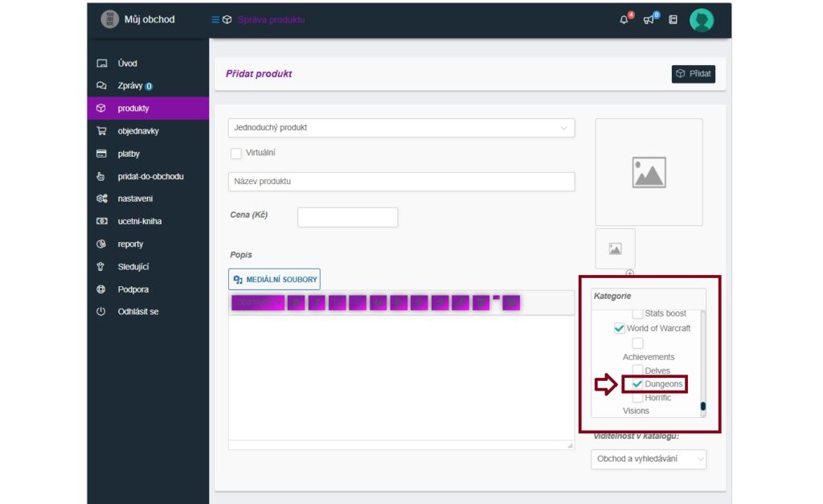Uncheck the Dungeons category

(x=637, y=383)
